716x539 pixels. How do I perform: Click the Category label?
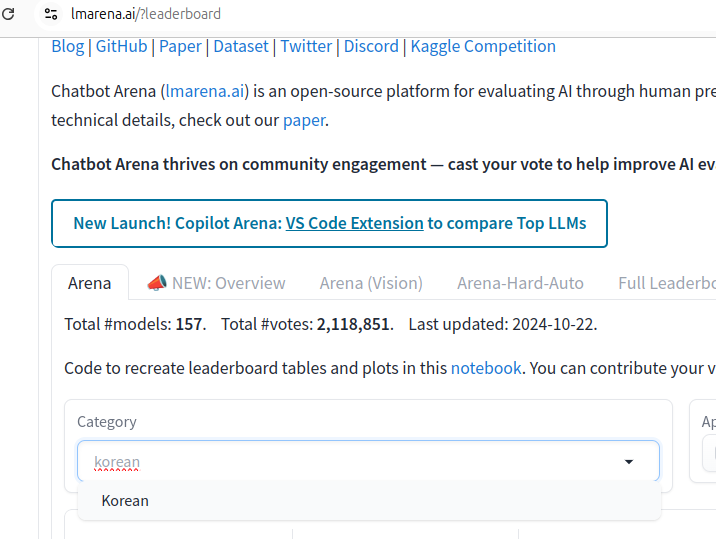click(107, 422)
